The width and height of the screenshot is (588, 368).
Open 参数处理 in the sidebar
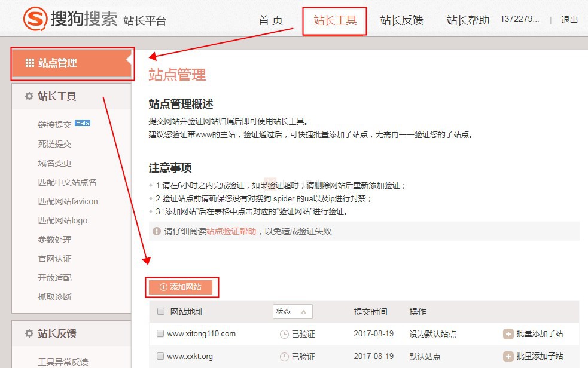(x=54, y=240)
